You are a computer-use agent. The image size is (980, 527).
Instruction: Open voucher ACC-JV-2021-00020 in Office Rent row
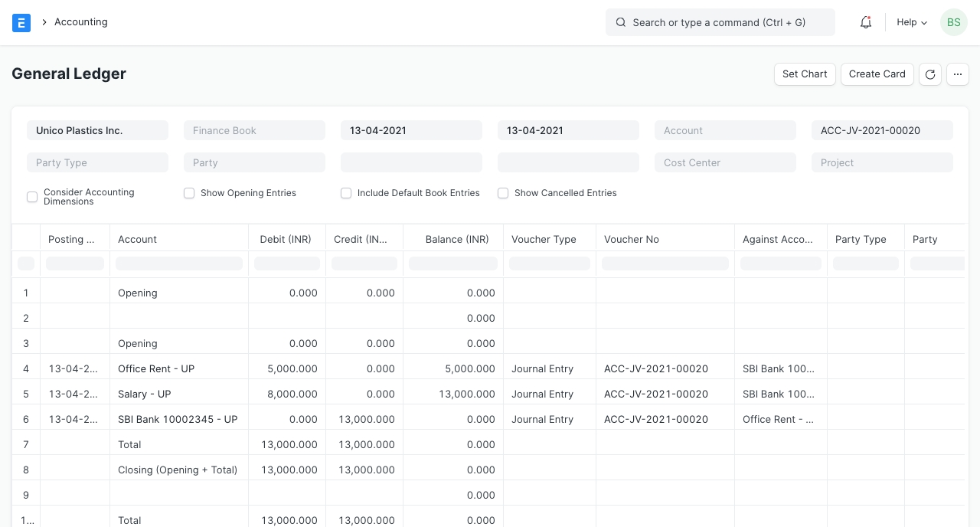coord(655,369)
